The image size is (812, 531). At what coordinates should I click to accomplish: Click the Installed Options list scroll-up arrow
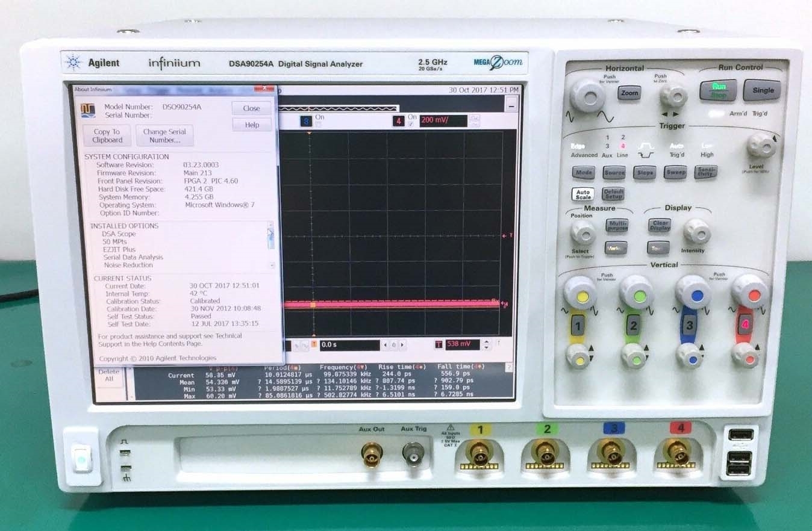(x=271, y=226)
